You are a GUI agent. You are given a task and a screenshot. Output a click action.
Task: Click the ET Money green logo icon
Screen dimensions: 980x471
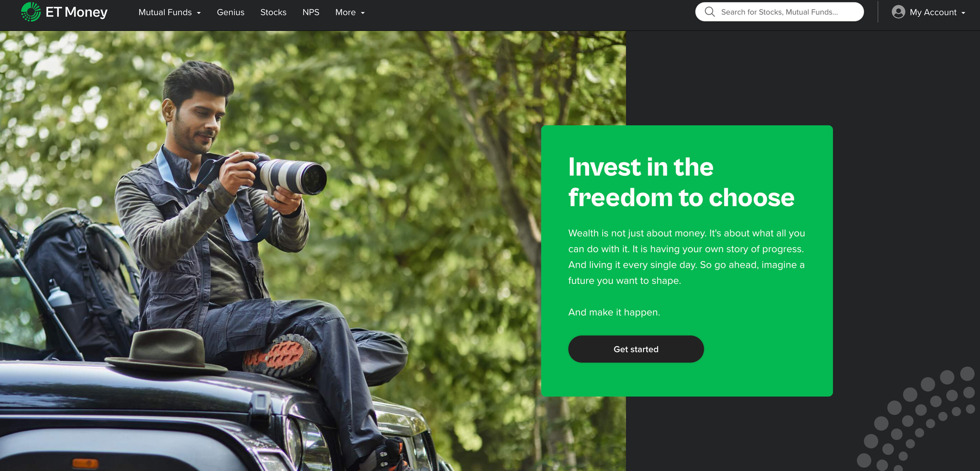click(31, 12)
